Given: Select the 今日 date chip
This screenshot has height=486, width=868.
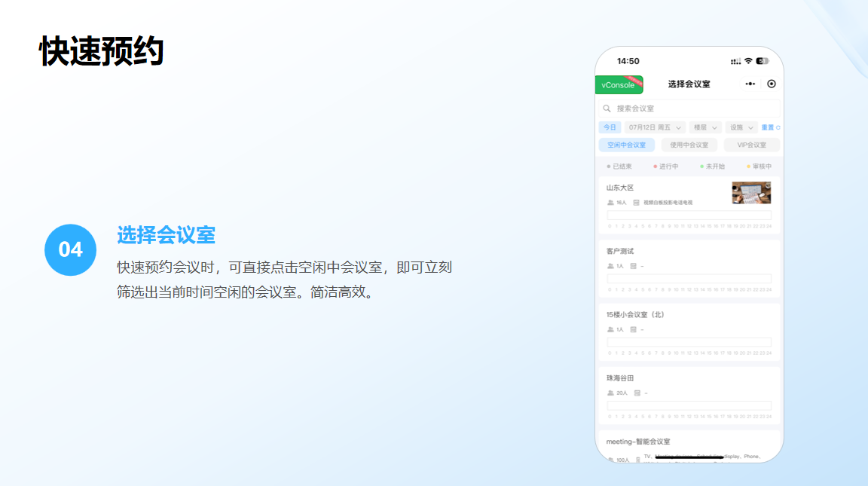Looking at the screenshot, I should point(610,127).
